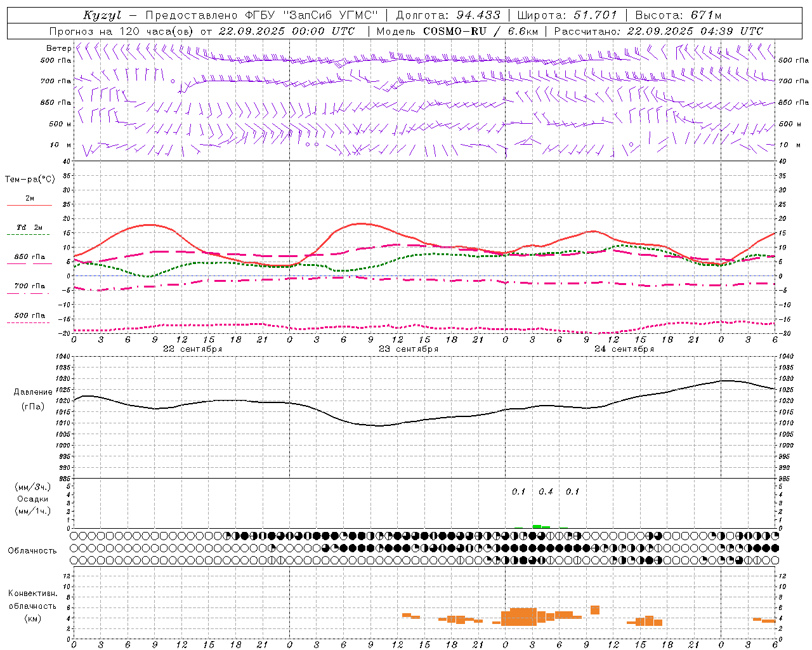The height and width of the screenshot is (650, 812).
Task: Click the 22 сентября date label
Action: pos(193,348)
